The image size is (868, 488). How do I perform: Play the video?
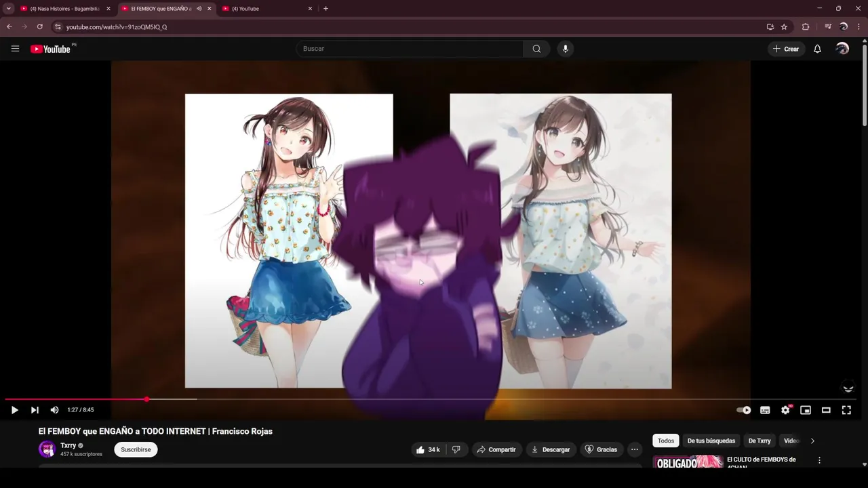tap(14, 410)
